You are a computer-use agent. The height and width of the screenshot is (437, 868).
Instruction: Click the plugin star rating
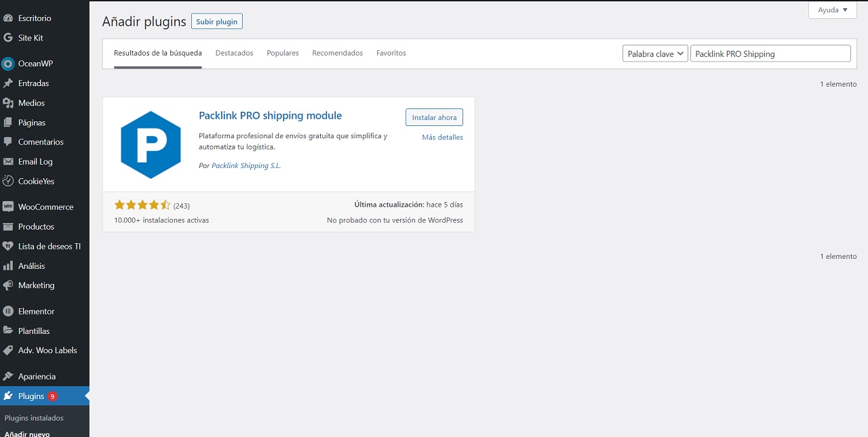(142, 205)
